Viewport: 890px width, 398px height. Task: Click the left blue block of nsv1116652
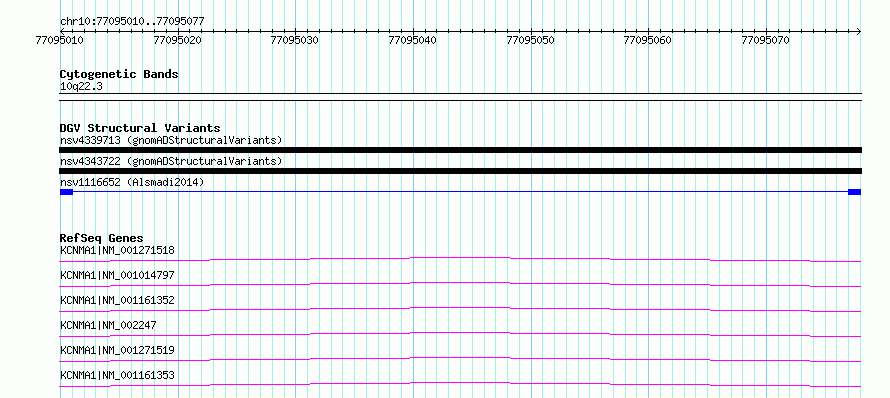[x=66, y=192]
